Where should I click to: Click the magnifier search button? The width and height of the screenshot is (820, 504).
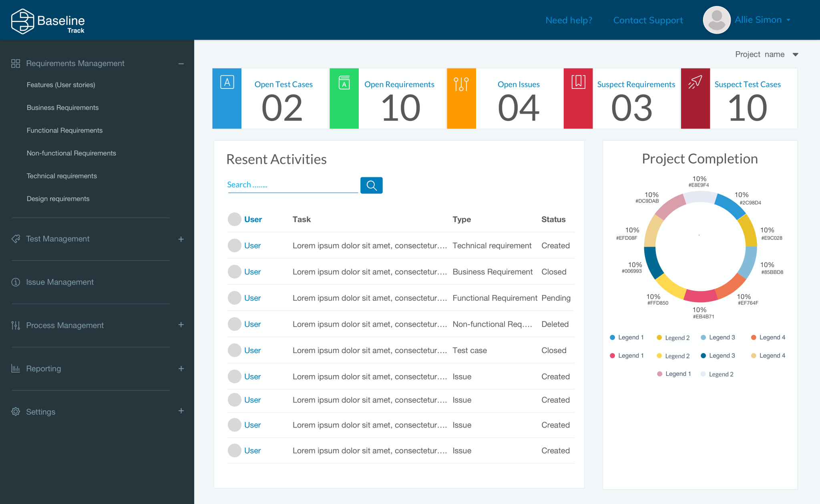point(371,185)
